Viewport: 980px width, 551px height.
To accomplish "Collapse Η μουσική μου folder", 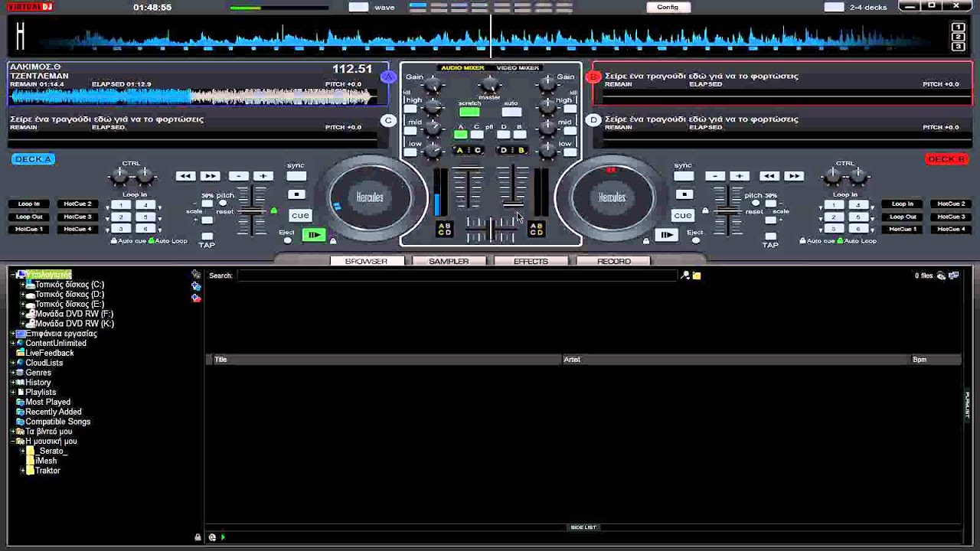I will coord(14,442).
